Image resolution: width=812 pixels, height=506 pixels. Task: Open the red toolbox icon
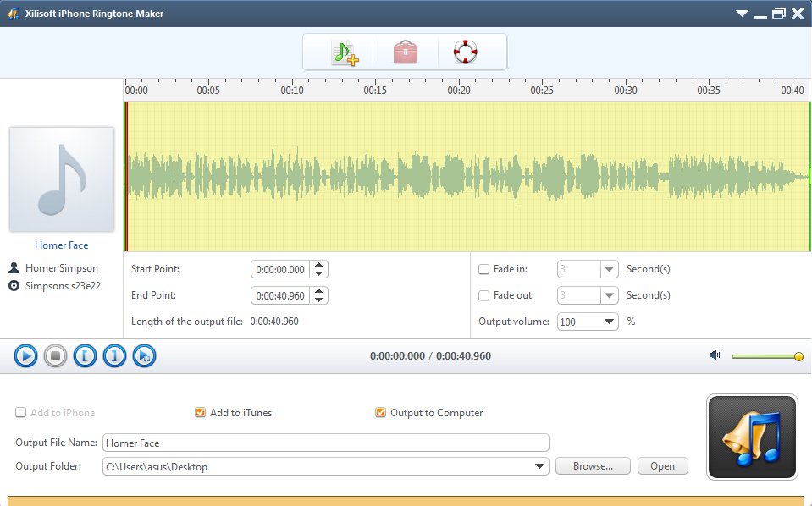[x=405, y=52]
